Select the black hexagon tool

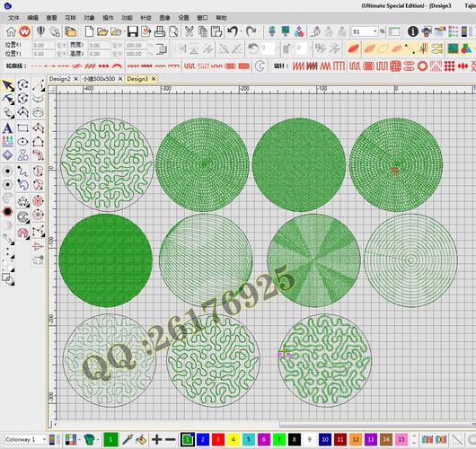coord(8,212)
